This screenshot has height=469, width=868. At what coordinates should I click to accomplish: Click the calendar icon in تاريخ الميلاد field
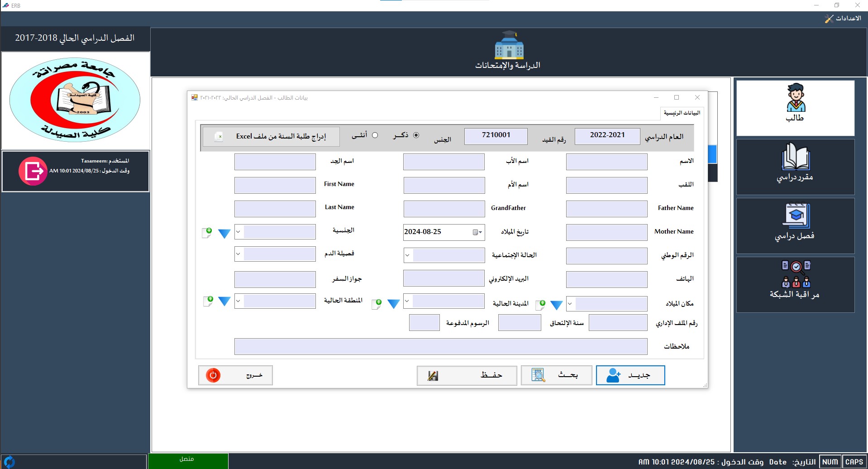pos(476,232)
